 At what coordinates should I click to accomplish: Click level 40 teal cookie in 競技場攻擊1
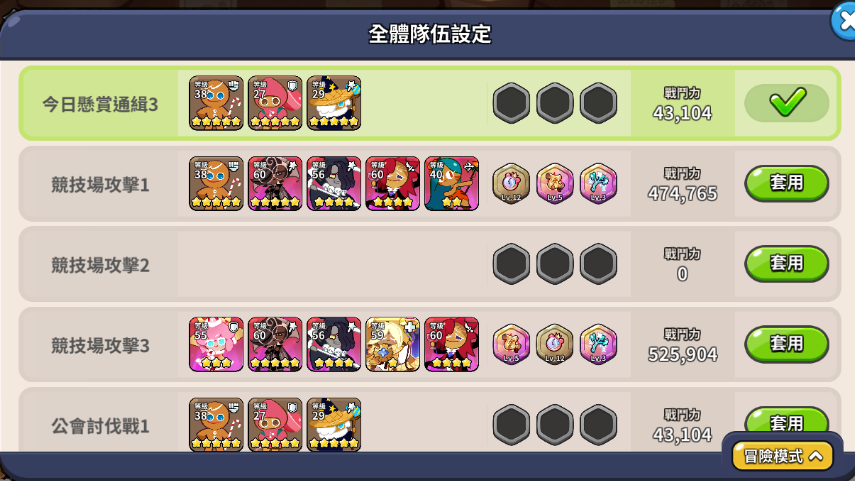451,184
